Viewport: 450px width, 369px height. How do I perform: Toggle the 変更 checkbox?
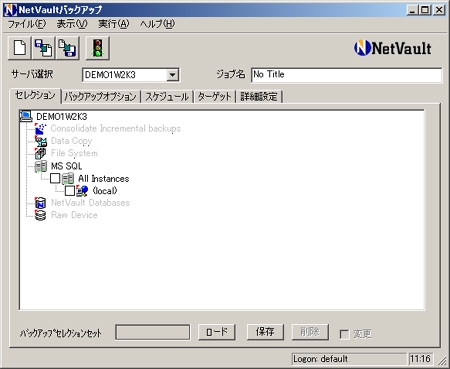coord(344,334)
